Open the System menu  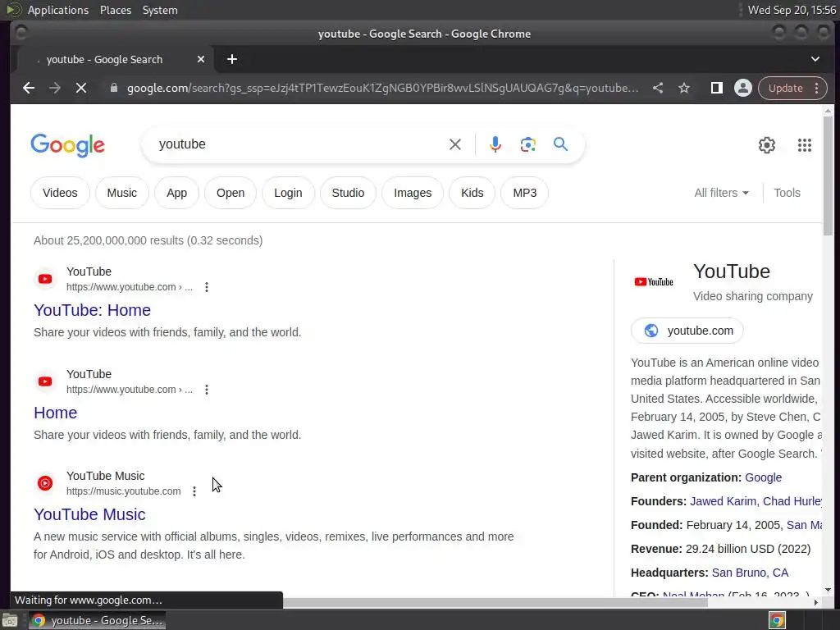point(160,10)
